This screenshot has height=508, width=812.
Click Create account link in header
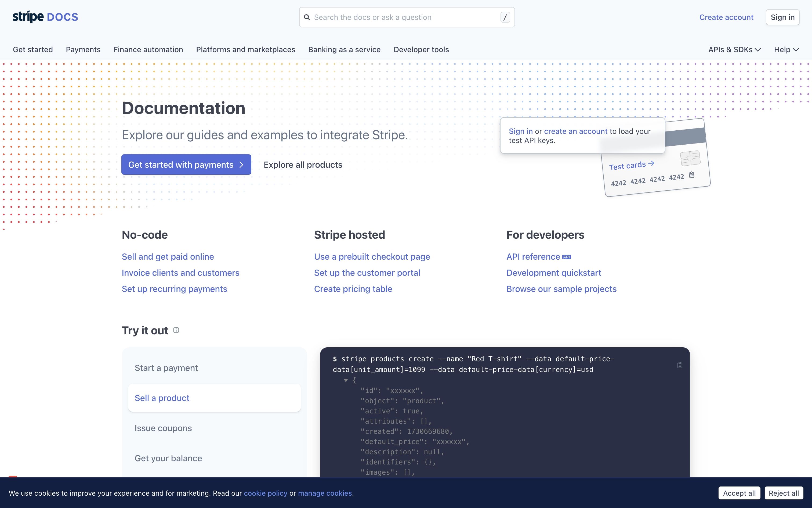coord(726,17)
